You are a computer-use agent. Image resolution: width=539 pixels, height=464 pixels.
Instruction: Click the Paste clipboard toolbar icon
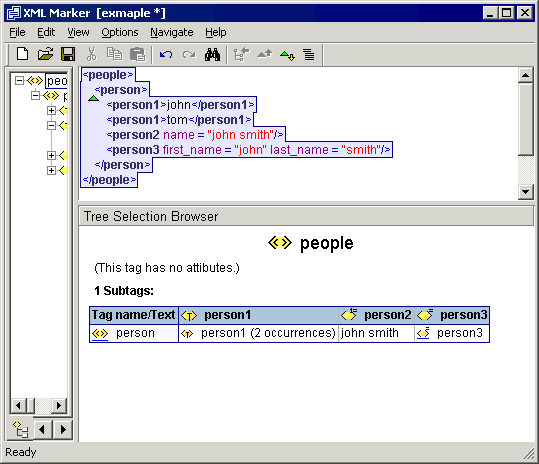[138, 54]
